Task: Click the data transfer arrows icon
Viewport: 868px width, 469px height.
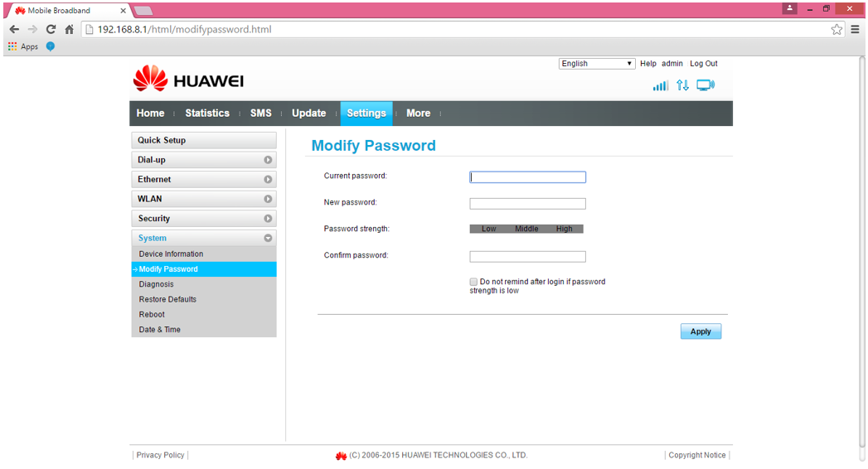Action: coord(682,85)
